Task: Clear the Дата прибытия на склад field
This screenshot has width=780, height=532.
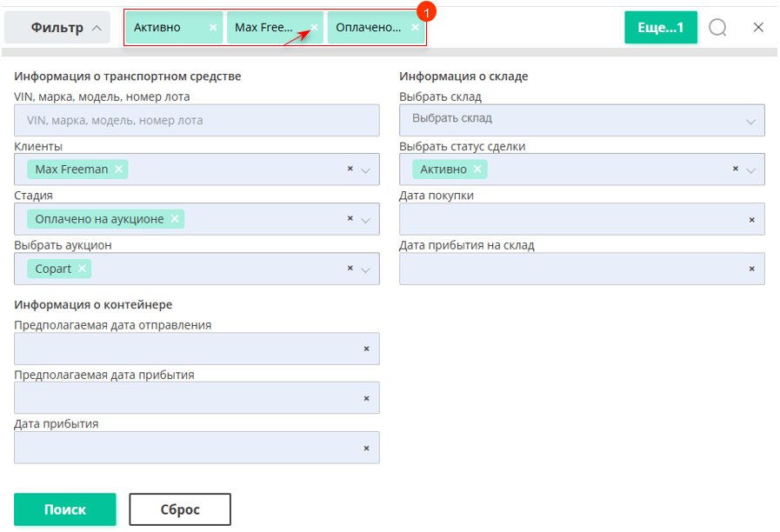Action: (x=751, y=269)
